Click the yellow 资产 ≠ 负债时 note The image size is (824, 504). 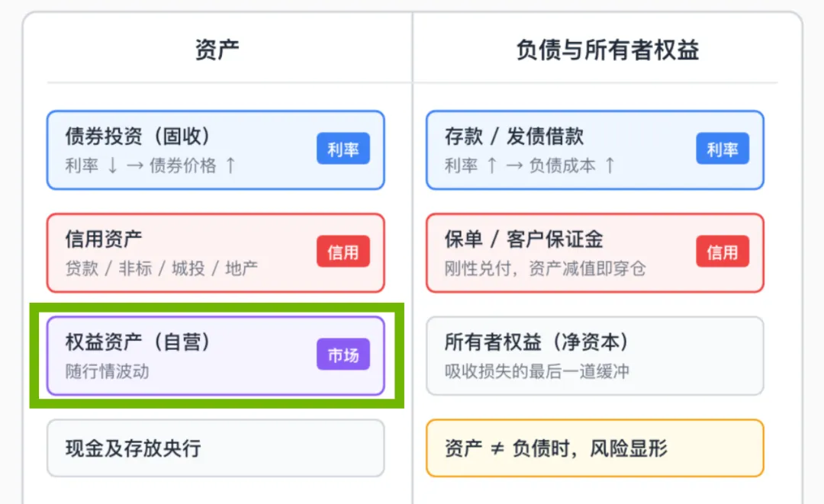click(x=595, y=448)
